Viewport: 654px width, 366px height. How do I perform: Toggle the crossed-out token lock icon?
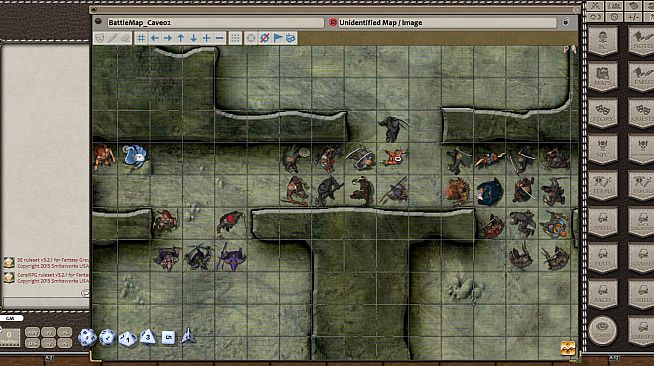tap(264, 38)
